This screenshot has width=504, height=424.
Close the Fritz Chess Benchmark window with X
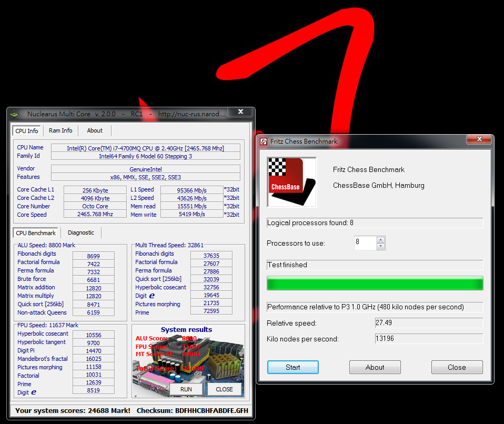pos(479,138)
